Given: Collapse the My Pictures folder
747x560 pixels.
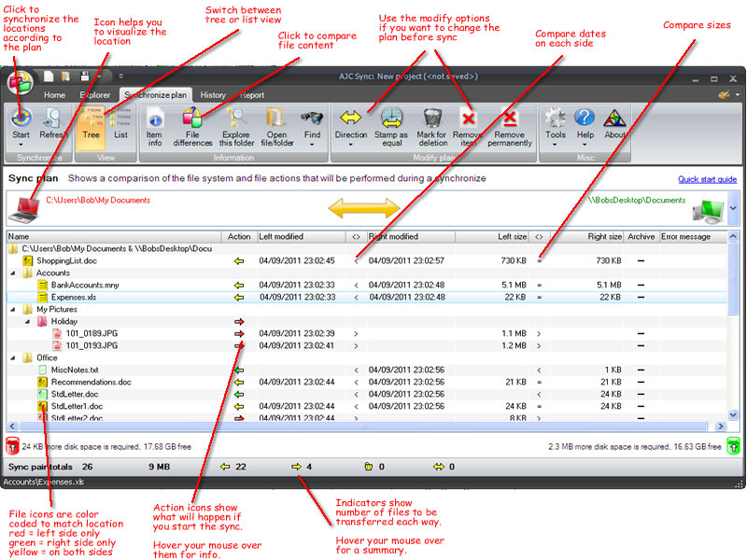Looking at the screenshot, I should click(13, 309).
